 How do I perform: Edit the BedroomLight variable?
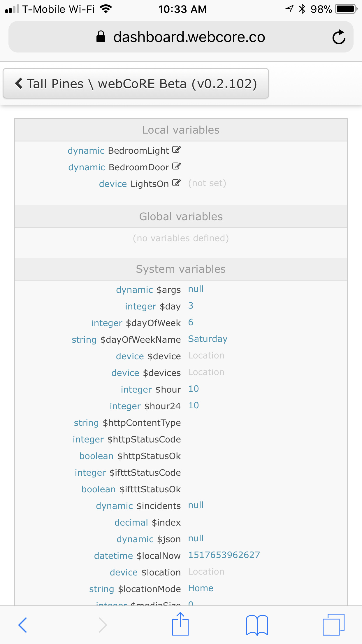176,150
